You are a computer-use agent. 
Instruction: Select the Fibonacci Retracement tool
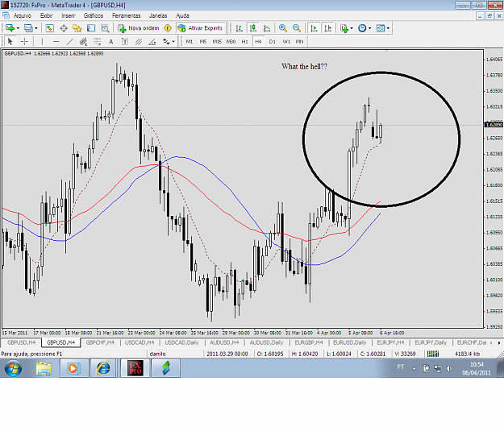click(97, 41)
